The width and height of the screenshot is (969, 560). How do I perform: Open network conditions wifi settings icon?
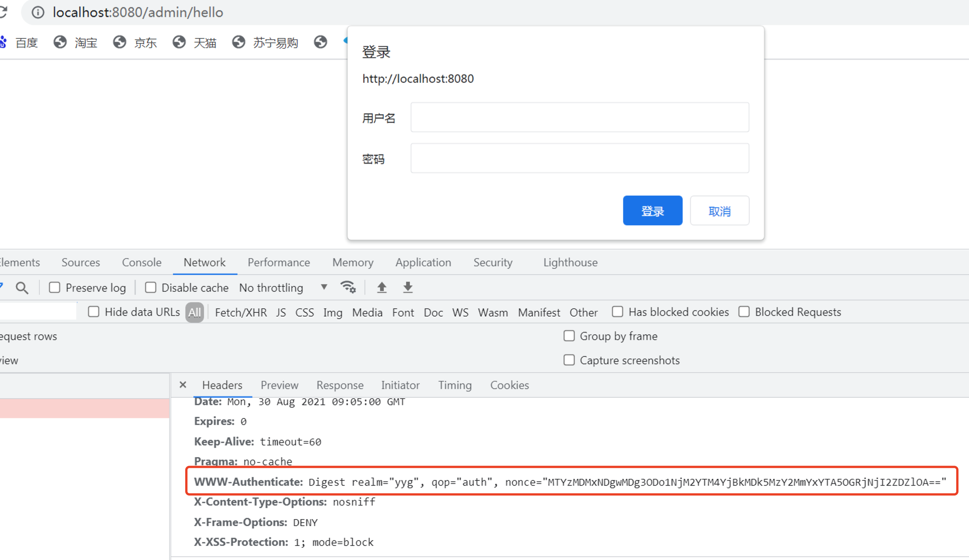(x=348, y=287)
